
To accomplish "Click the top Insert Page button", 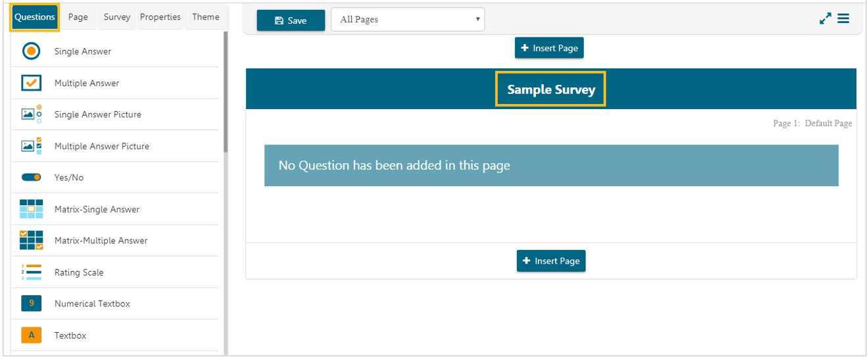I will point(549,48).
